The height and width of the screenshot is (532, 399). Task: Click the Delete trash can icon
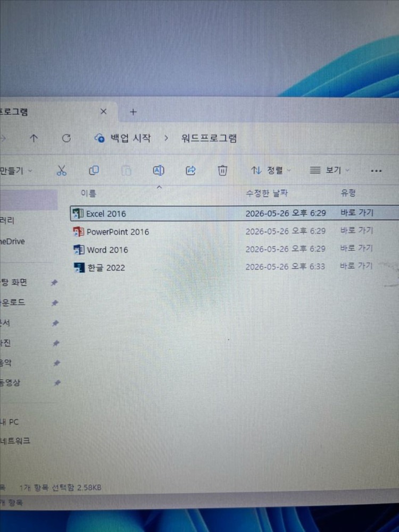point(222,170)
